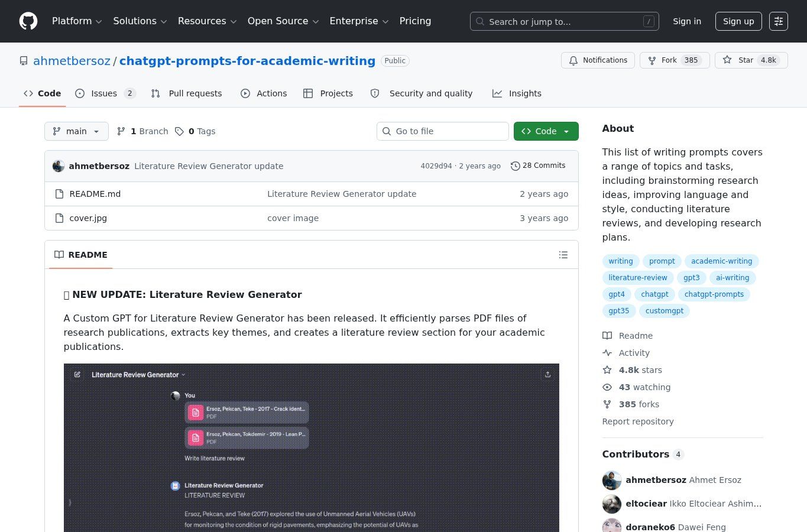807x532 pixels.
Task: Focus the Go to file field
Action: tap(443, 131)
